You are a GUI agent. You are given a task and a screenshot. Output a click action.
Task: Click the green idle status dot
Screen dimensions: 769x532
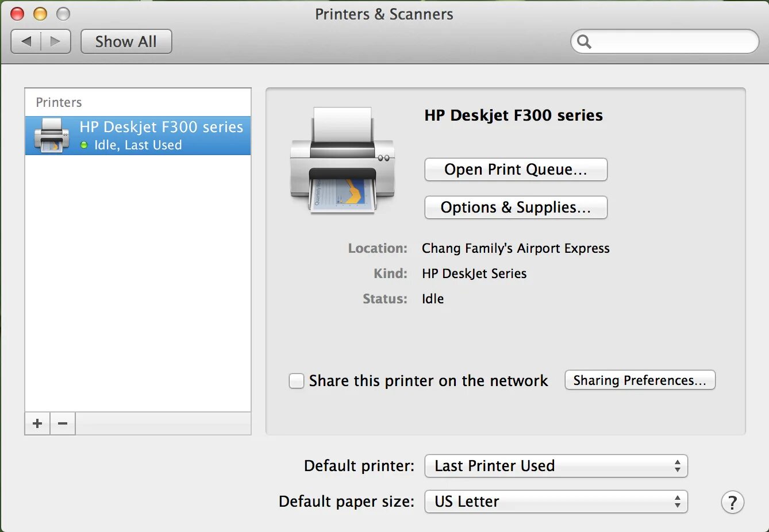[84, 145]
